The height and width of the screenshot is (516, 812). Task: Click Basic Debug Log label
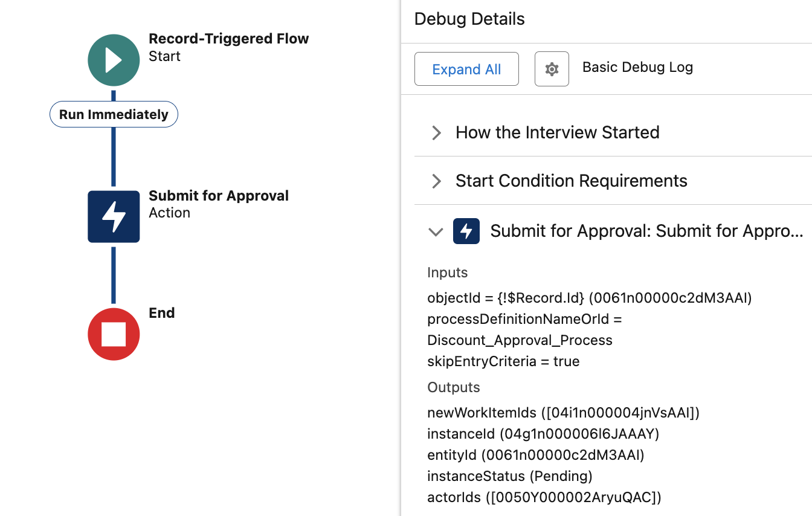point(637,67)
